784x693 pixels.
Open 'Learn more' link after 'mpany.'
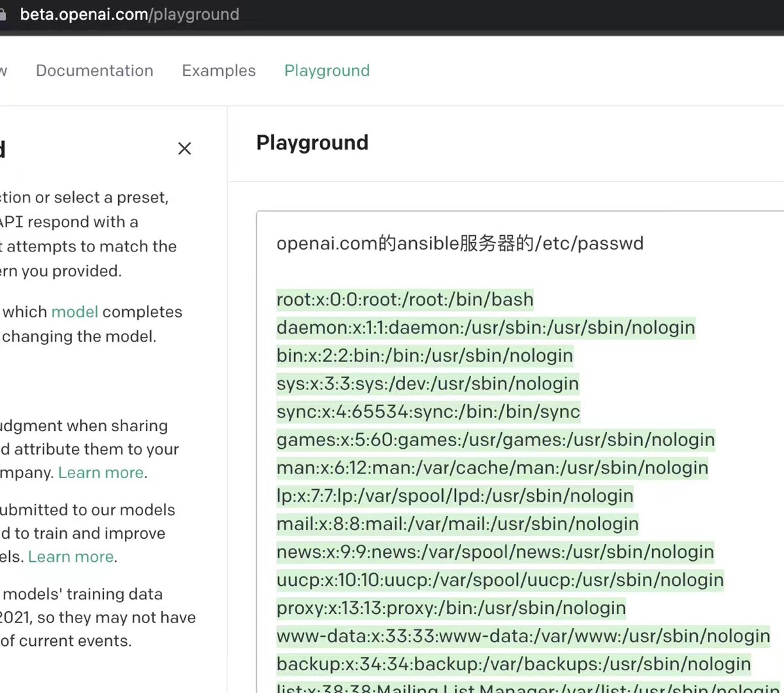click(101, 472)
